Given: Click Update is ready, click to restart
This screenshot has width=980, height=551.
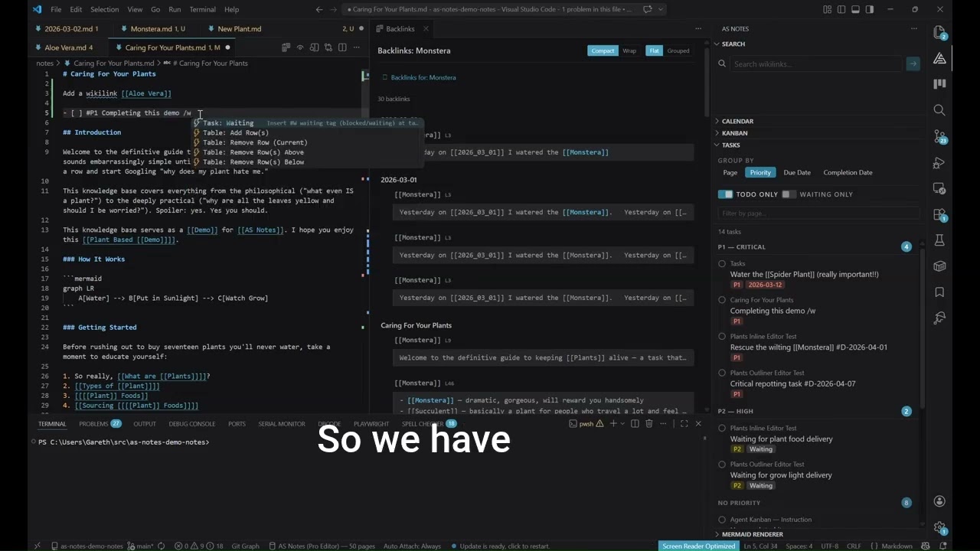Looking at the screenshot, I should 501,546.
